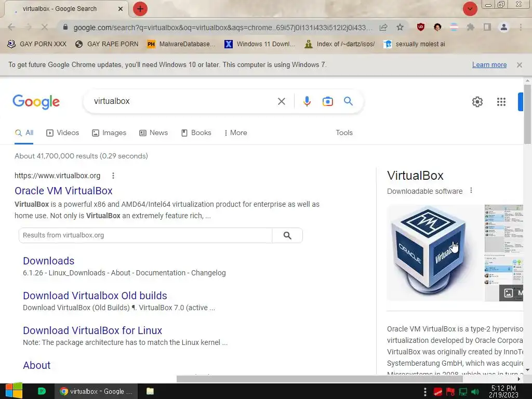
Task: Select the All results tab
Action: point(24,132)
